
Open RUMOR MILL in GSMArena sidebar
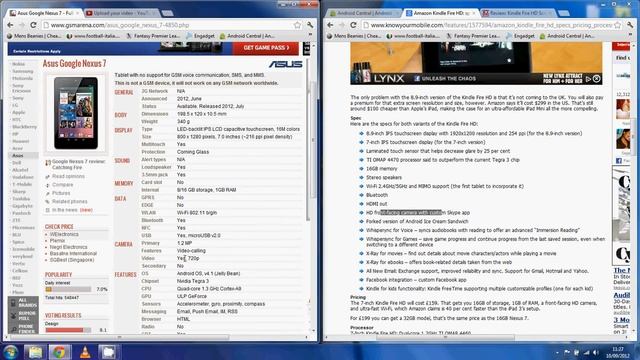click(23, 316)
